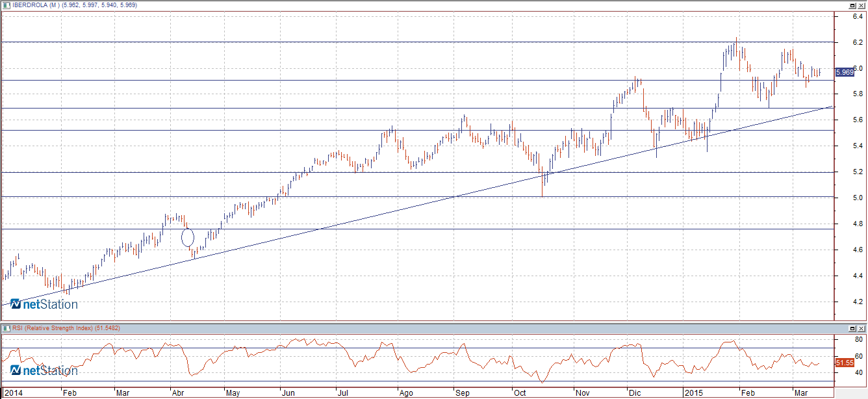Click the 40 level on RSI axis
Screen dimensions: 868x399
(x=858, y=372)
